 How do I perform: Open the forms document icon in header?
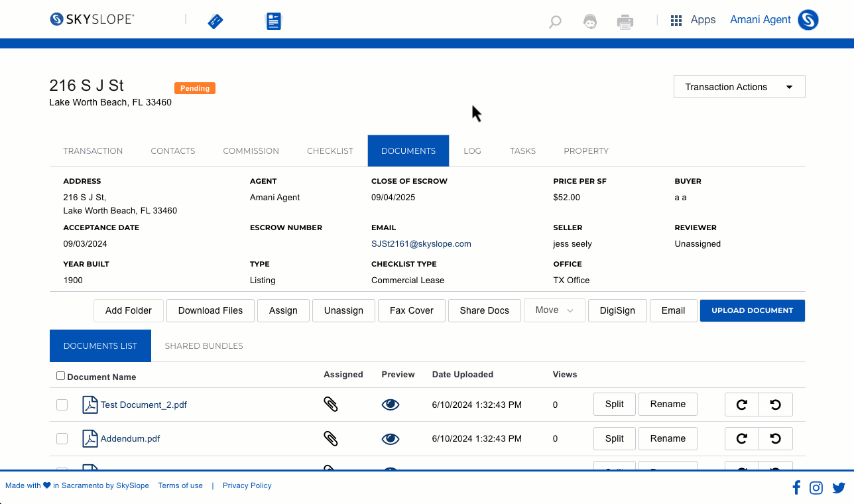coord(274,21)
